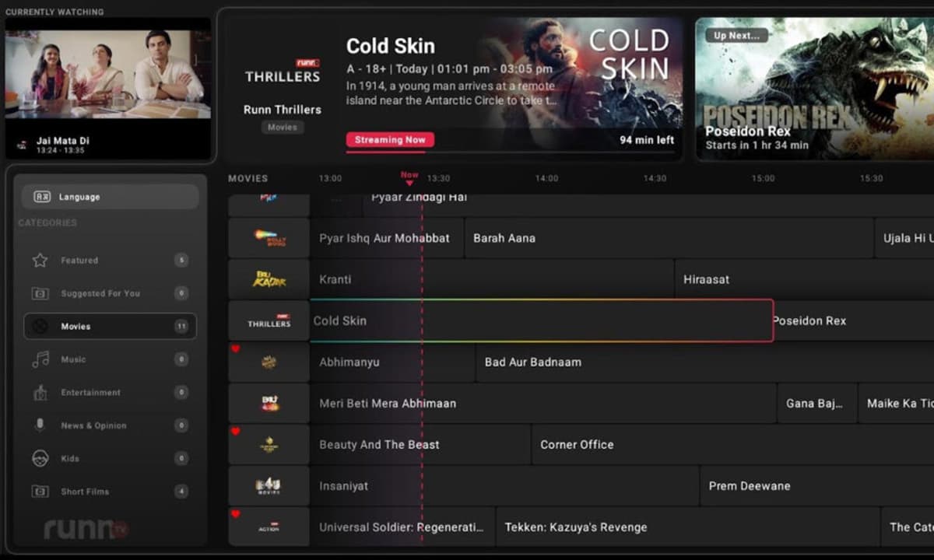
Task: Select the Barah Aana program
Action: [669, 238]
